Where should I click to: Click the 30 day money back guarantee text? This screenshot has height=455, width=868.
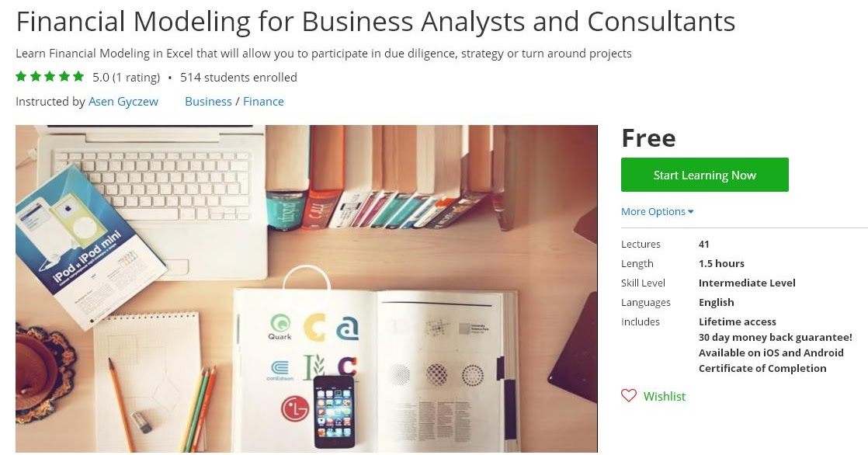775,338
